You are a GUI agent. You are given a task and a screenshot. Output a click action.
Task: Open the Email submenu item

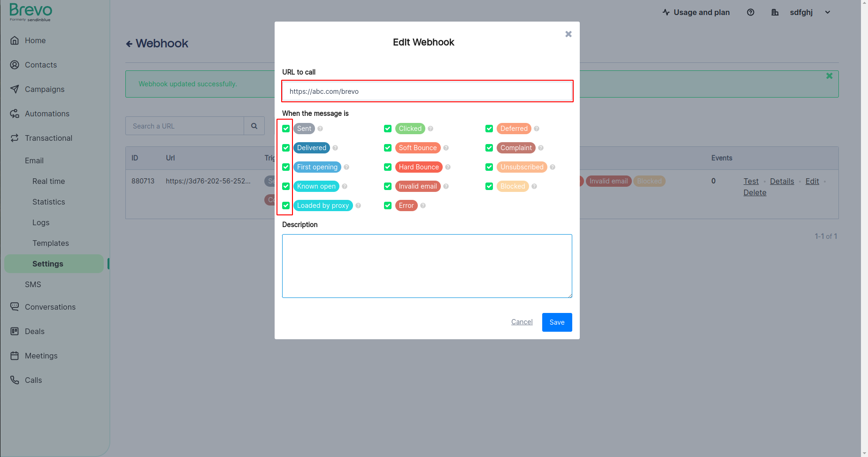click(x=34, y=160)
